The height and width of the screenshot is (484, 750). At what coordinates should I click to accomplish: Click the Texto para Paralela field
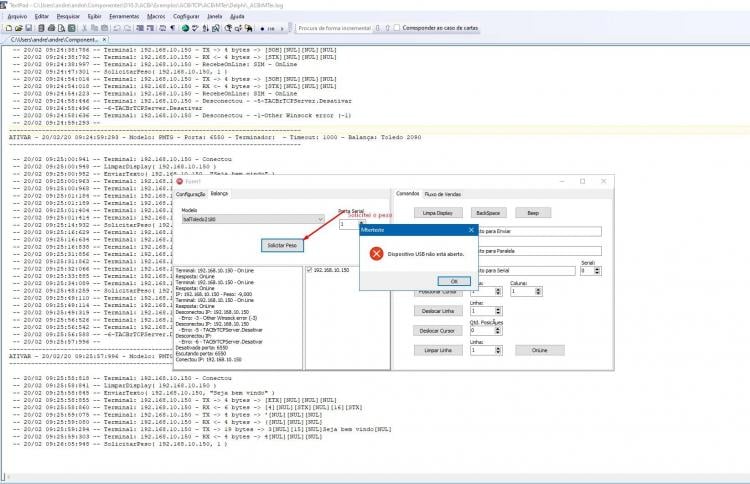540,251
